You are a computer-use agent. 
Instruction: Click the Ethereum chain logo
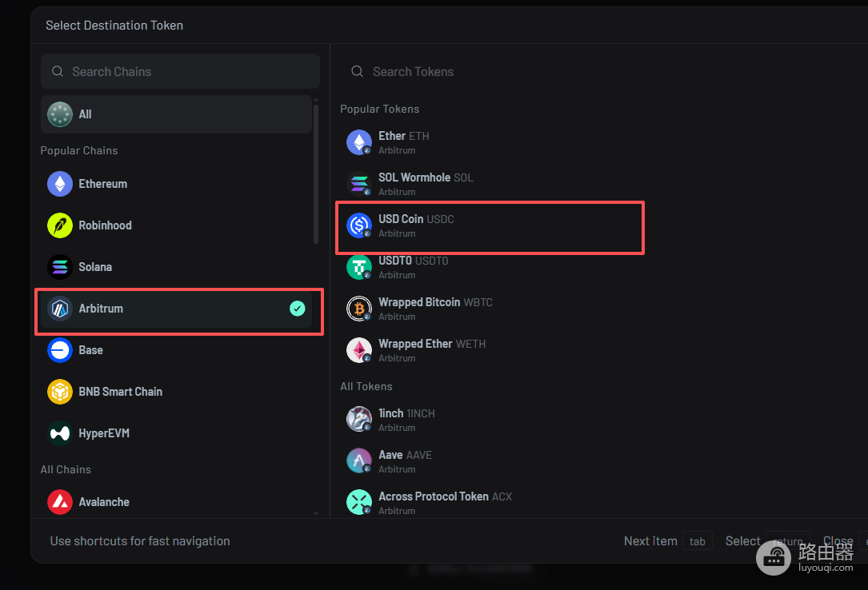click(60, 184)
